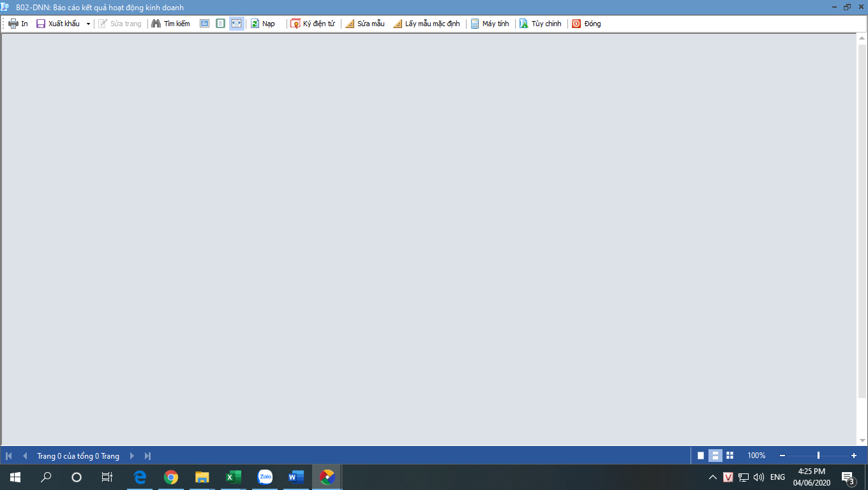Click the zoom slider handle
868x490 pixels.
click(818, 456)
